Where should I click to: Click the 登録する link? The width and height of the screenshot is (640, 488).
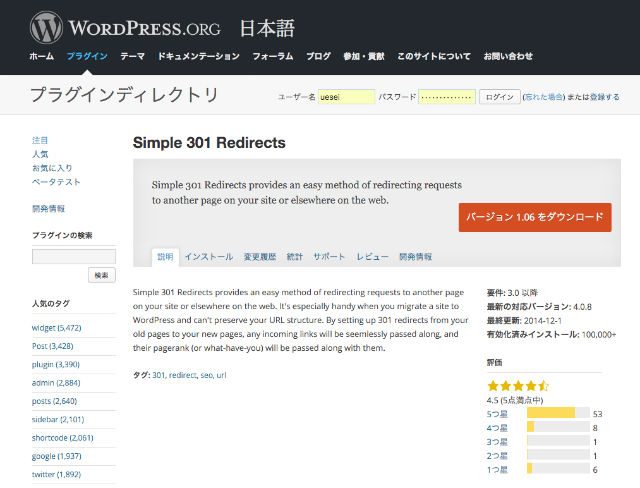(x=604, y=97)
